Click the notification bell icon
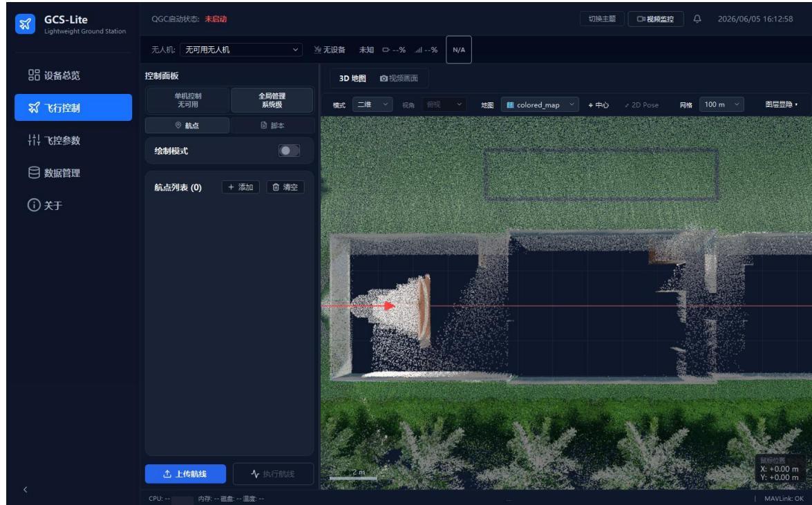Viewport: 812px width, 505px height. pos(697,19)
